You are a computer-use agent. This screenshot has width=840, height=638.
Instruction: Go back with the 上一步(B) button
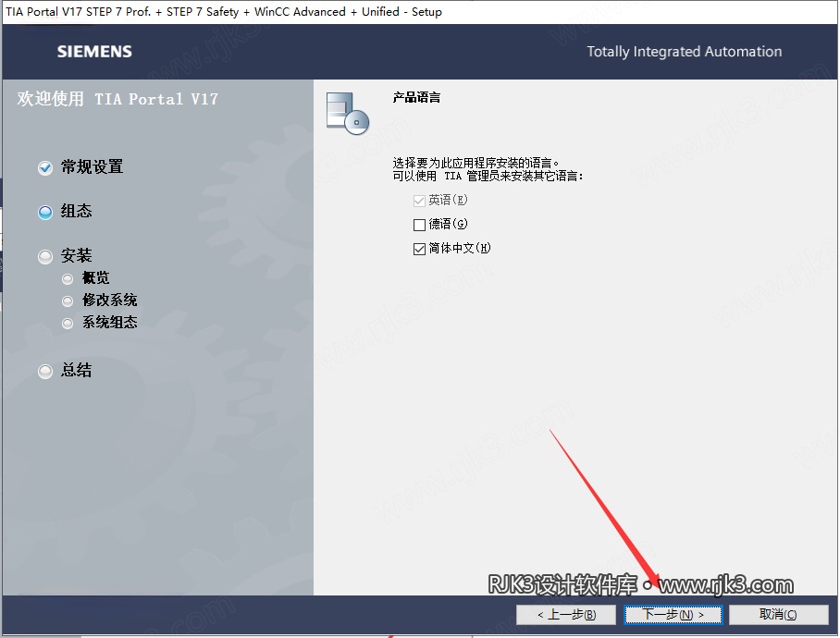click(566, 615)
